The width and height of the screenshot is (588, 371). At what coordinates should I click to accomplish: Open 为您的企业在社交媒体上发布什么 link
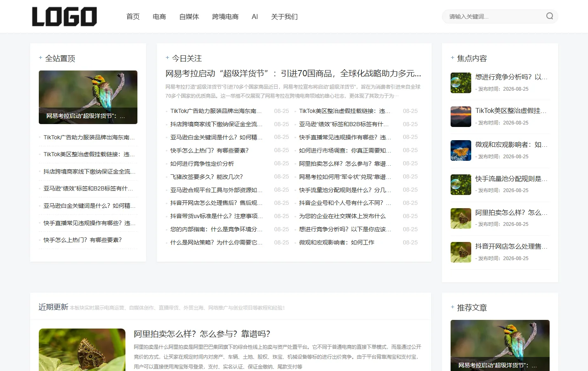[342, 216]
